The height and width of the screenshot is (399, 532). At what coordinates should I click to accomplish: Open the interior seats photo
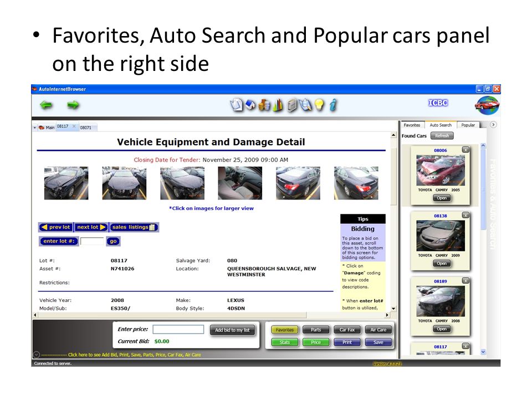(x=240, y=183)
